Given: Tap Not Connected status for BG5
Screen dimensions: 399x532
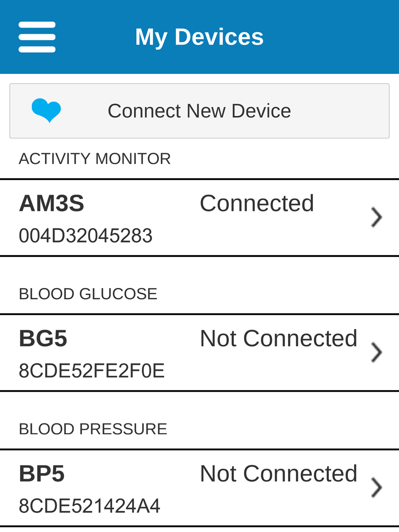Looking at the screenshot, I should [x=278, y=339].
